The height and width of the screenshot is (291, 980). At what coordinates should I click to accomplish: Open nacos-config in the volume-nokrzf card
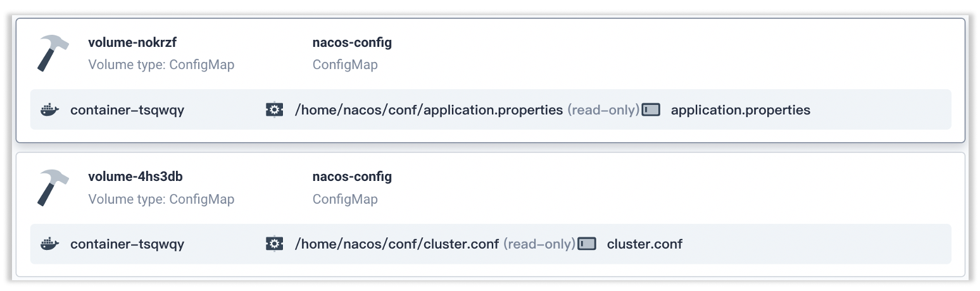coord(352,43)
